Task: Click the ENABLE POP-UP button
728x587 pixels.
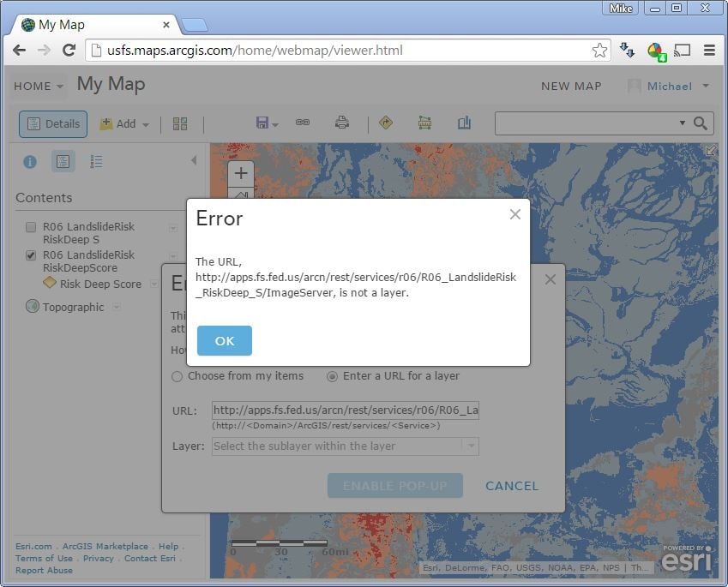Action: point(395,485)
